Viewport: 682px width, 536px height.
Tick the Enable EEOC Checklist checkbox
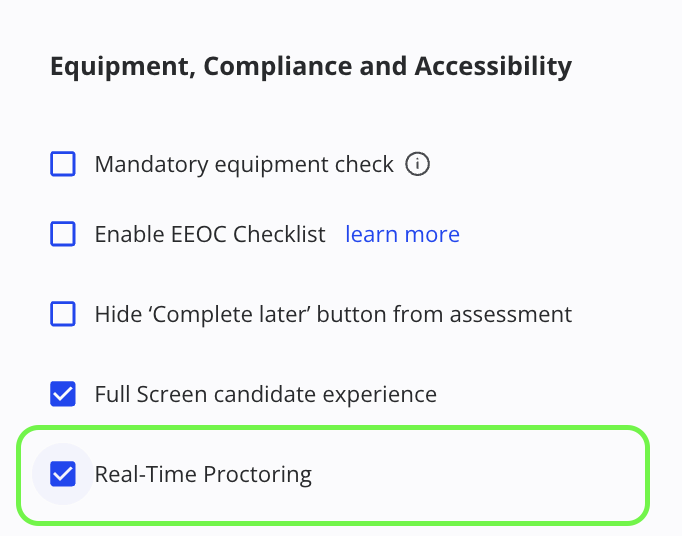63,234
